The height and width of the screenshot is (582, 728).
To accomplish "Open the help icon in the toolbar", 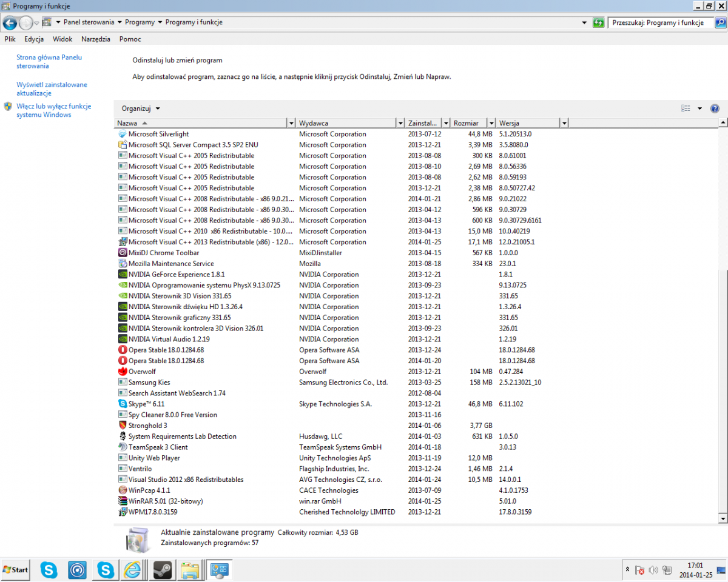I will [x=715, y=109].
